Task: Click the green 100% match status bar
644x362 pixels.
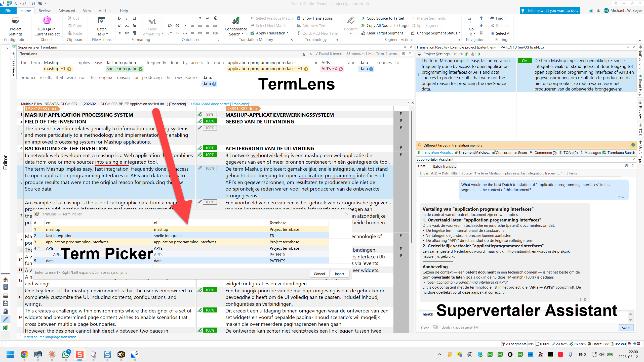Action: tap(210, 121)
